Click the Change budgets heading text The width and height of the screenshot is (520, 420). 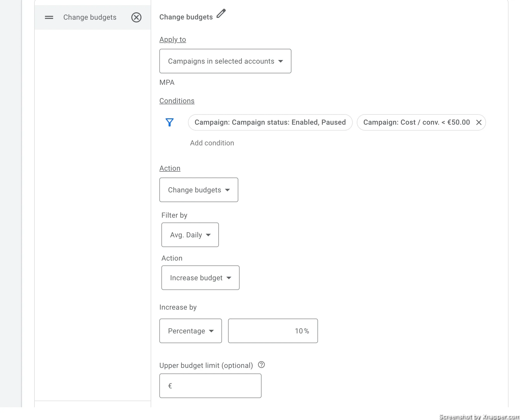pos(186,17)
